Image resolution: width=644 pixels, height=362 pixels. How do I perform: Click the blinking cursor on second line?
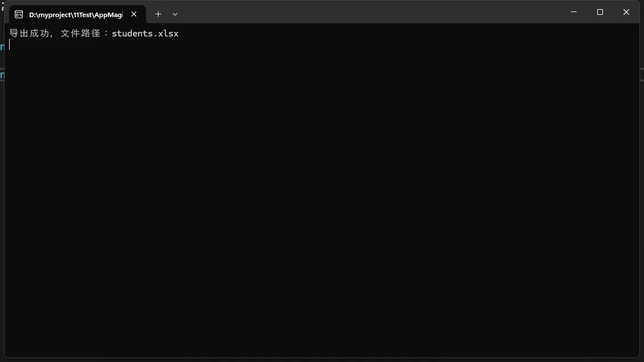pyautogui.click(x=10, y=44)
